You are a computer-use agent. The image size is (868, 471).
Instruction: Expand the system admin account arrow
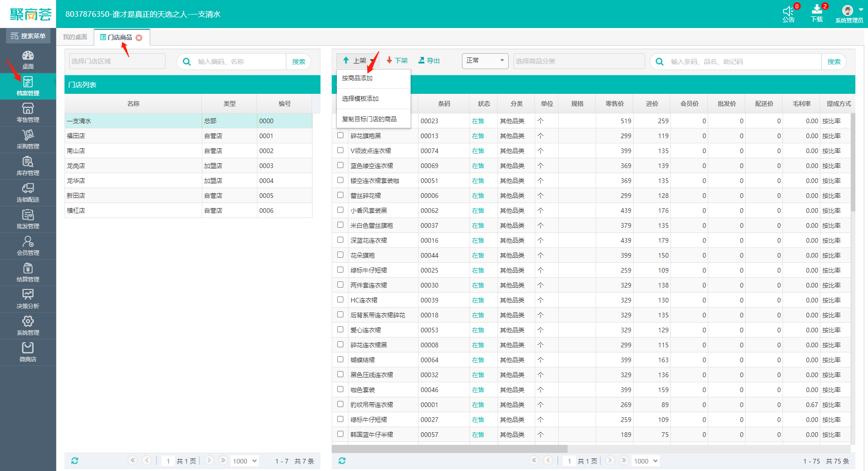click(861, 10)
